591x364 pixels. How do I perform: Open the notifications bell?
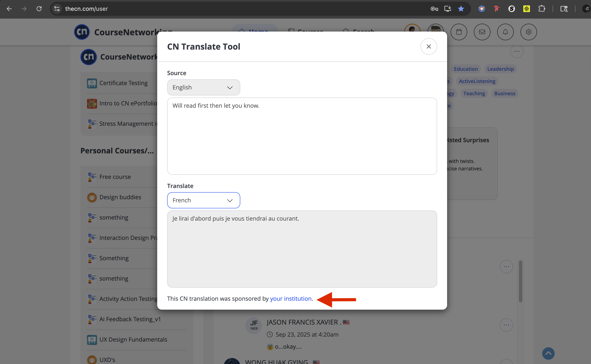pyautogui.click(x=505, y=32)
